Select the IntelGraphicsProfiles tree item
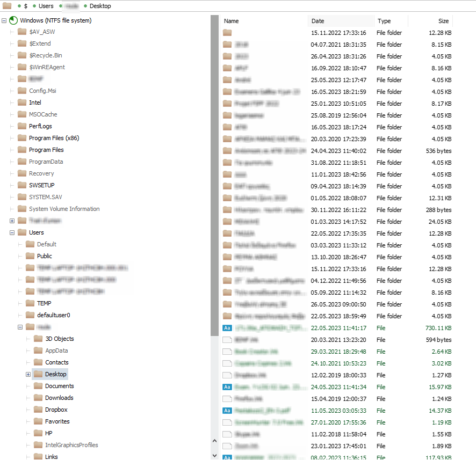 tap(71, 445)
